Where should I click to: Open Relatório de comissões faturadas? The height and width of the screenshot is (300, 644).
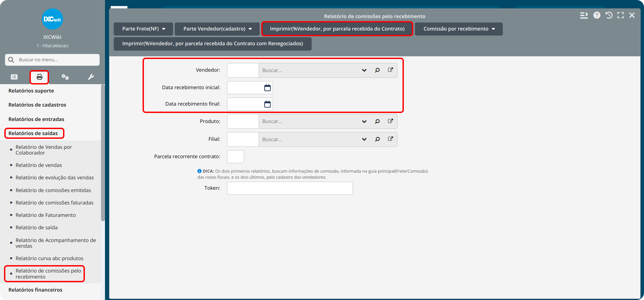(54, 203)
